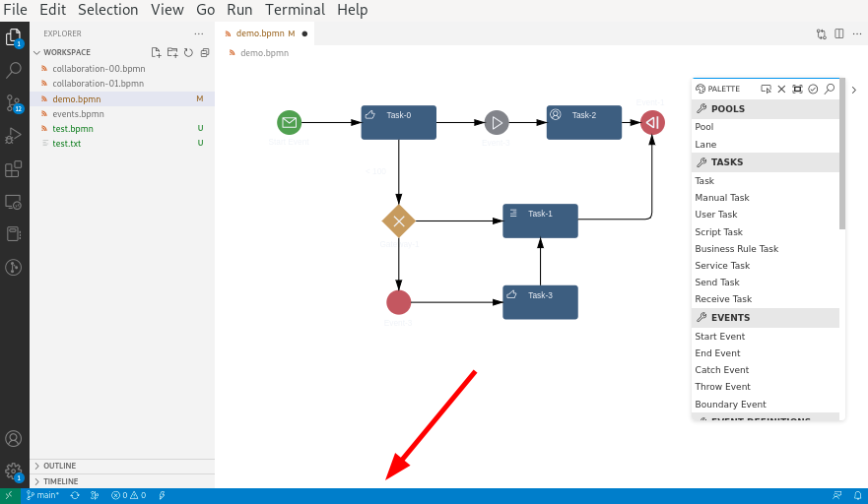The image size is (868, 504).
Task: Open notifications bell in status bar
Action: pyautogui.click(x=857, y=496)
